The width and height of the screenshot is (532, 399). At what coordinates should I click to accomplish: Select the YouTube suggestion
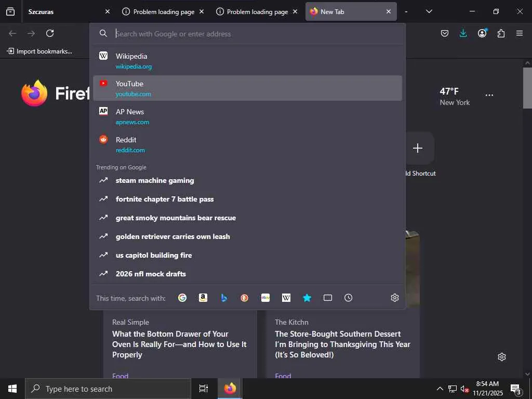pyautogui.click(x=247, y=88)
